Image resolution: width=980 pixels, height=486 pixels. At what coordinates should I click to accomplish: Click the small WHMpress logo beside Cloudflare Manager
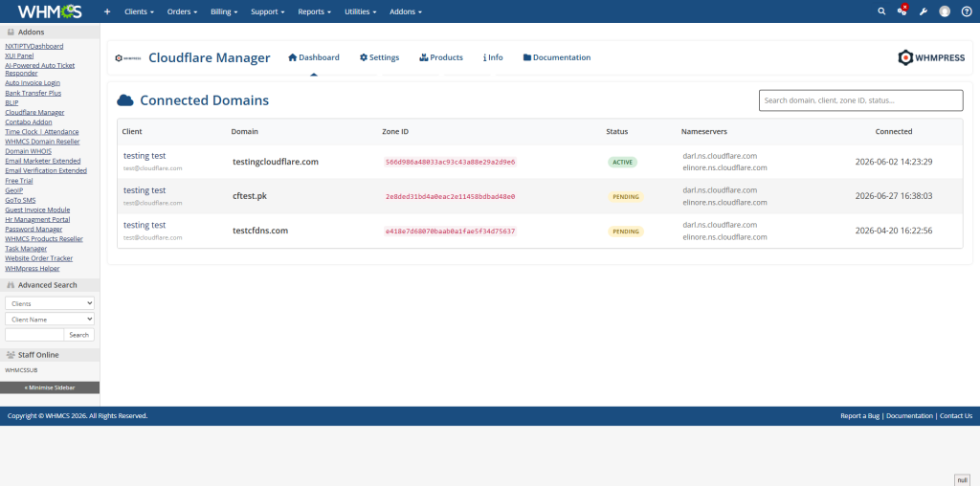[x=128, y=57]
